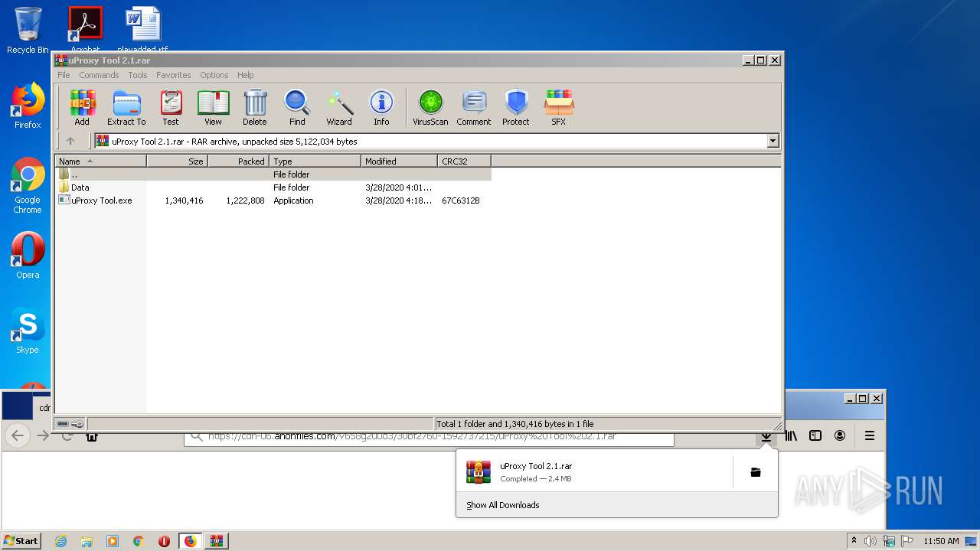The width and height of the screenshot is (980, 551).
Task: Open the File menu
Action: click(x=64, y=75)
